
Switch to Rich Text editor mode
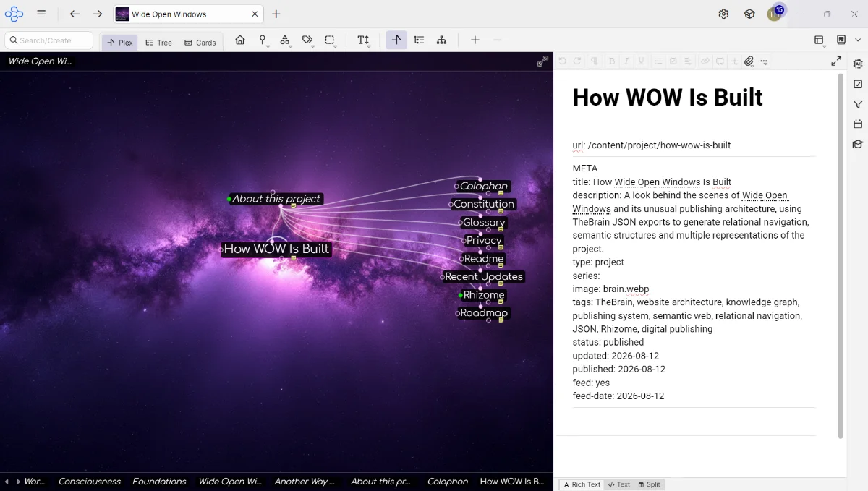pos(582,484)
